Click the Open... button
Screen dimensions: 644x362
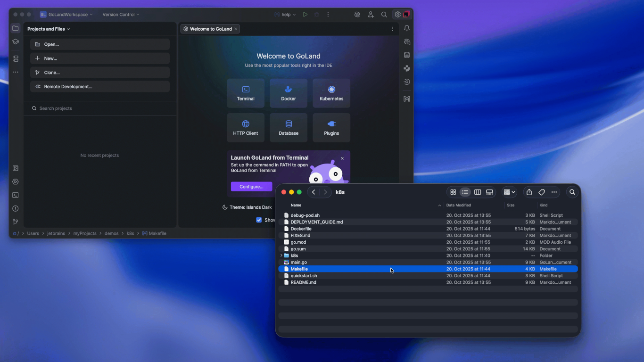[x=100, y=44]
